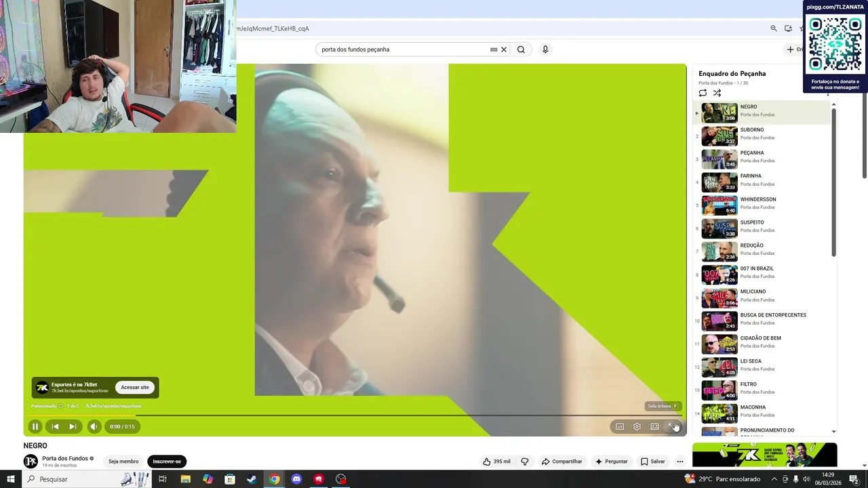This screenshot has width=868, height=488.
Task: Toggle playlist shuffle
Action: click(x=717, y=93)
